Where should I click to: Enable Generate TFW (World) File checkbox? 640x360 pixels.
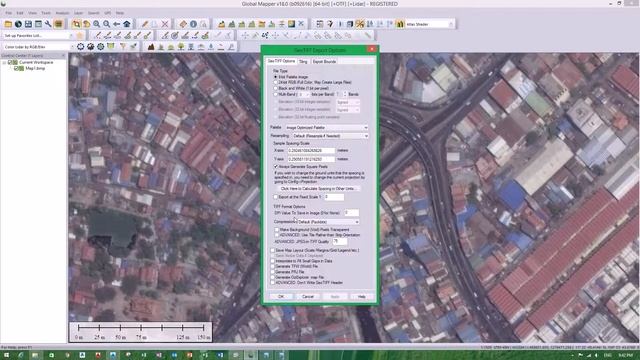[x=273, y=266]
